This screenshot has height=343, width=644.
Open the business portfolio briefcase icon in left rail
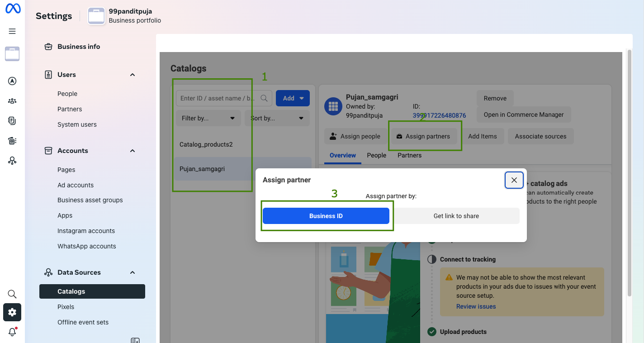(x=12, y=54)
